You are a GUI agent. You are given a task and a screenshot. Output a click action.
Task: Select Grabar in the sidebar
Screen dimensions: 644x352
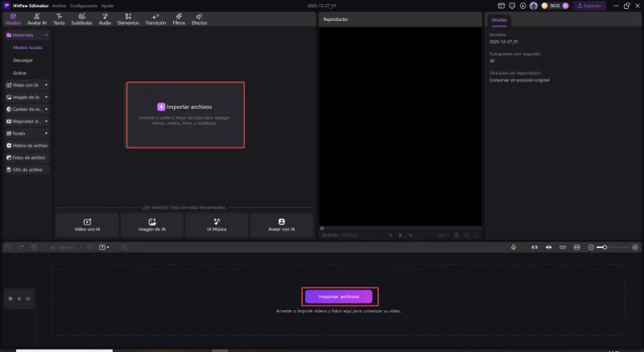pyautogui.click(x=19, y=73)
